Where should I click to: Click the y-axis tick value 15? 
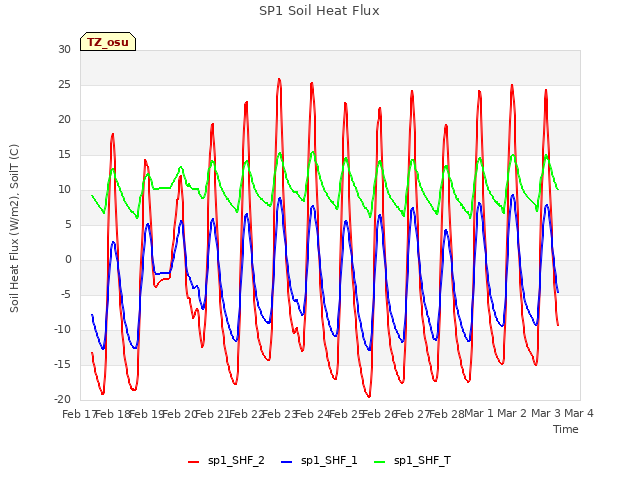point(64,154)
